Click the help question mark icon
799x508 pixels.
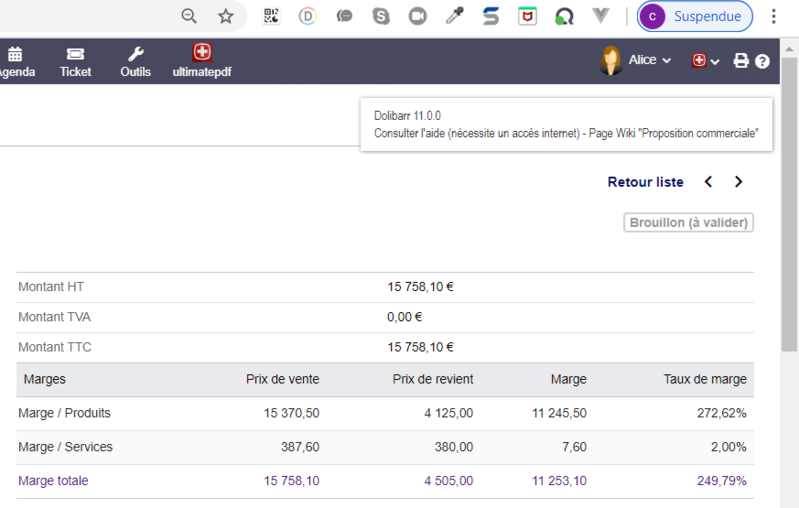click(x=763, y=61)
